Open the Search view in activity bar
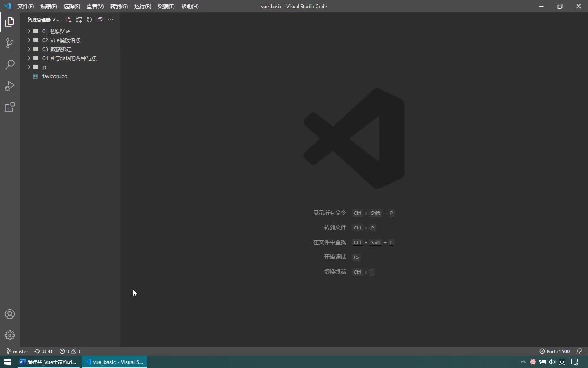588x368 pixels. [x=10, y=65]
